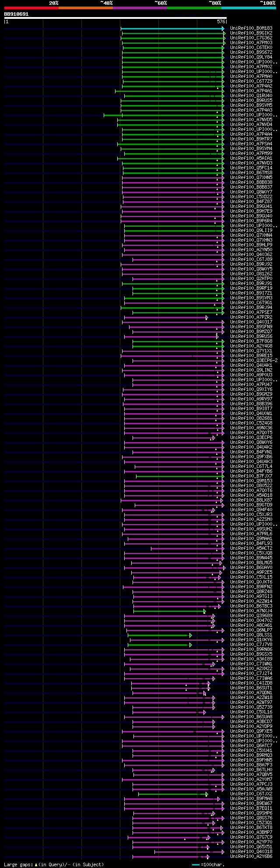Click the UniRef100_Q9FXE5 label
The image size is (280, 868).
(x=251, y=731)
